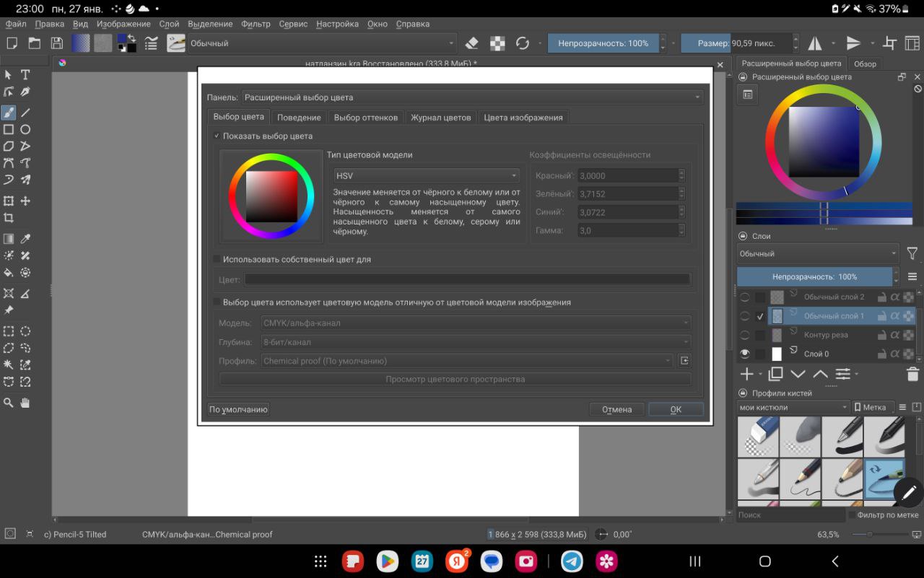Click the Save document icon
This screenshot has height=578, width=924.
[x=56, y=43]
